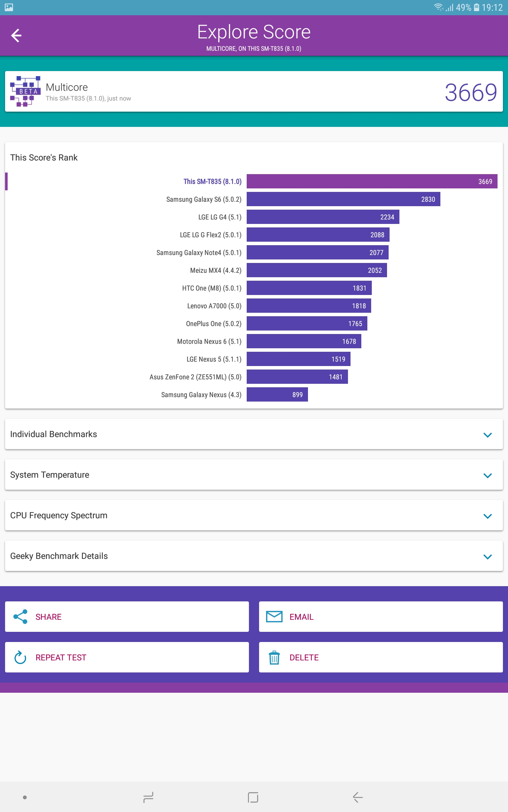Select the LGE LG G4 2234 bar
The height and width of the screenshot is (812, 508).
323,217
